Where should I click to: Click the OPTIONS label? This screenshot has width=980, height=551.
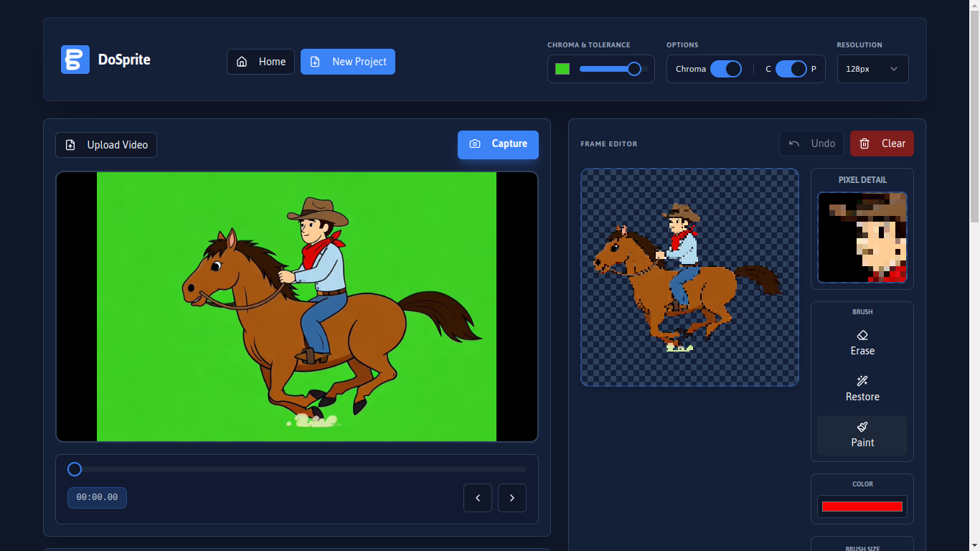coord(682,45)
